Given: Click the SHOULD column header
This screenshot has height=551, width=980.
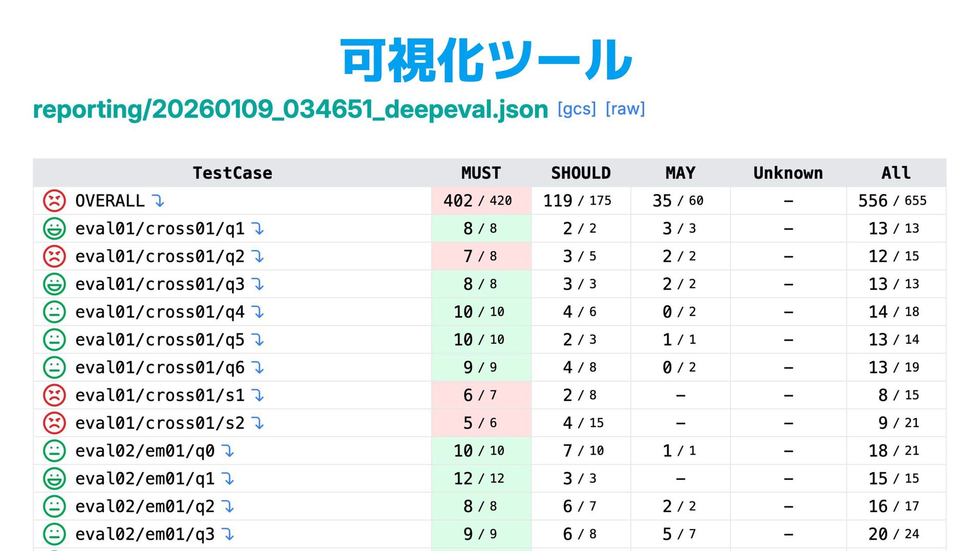Looking at the screenshot, I should pyautogui.click(x=580, y=173).
